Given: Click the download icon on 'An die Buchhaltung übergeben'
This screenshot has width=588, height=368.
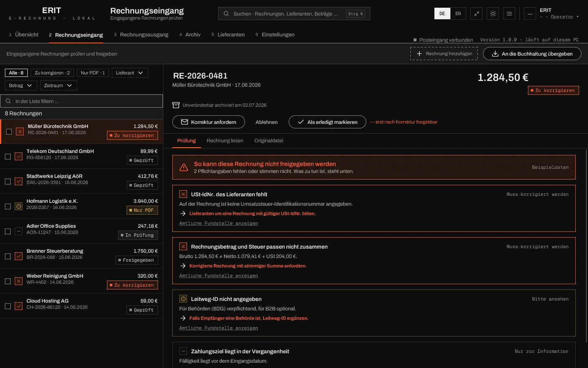Looking at the screenshot, I should pos(495,54).
